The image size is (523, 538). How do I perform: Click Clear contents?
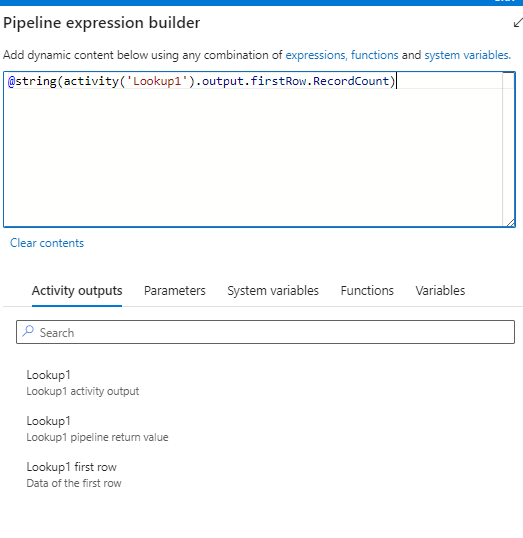pyautogui.click(x=47, y=243)
